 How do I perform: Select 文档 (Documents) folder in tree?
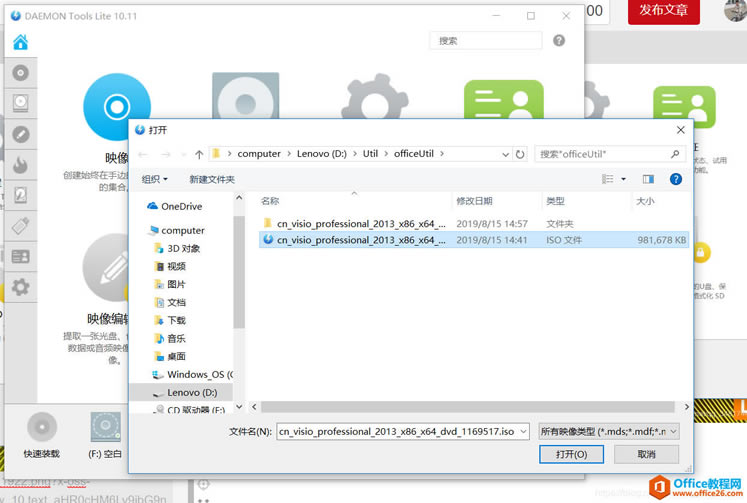[171, 302]
